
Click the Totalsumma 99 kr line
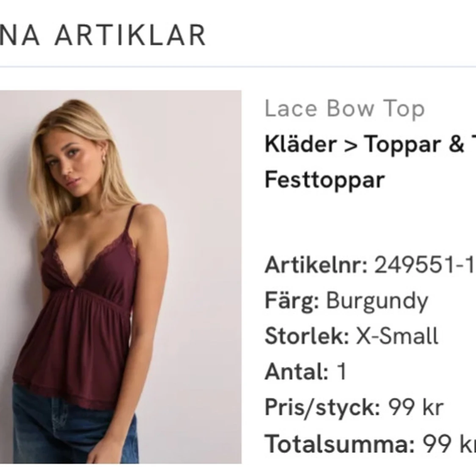click(x=370, y=443)
